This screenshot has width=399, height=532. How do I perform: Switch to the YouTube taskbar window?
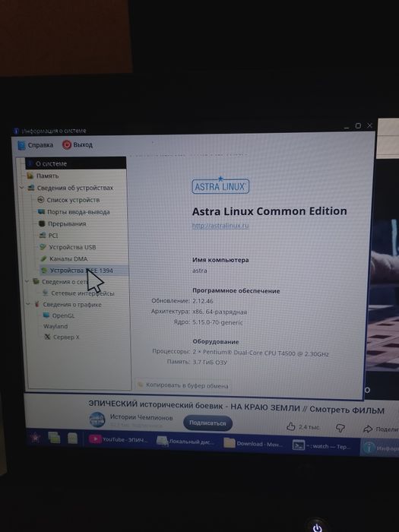tap(119, 439)
